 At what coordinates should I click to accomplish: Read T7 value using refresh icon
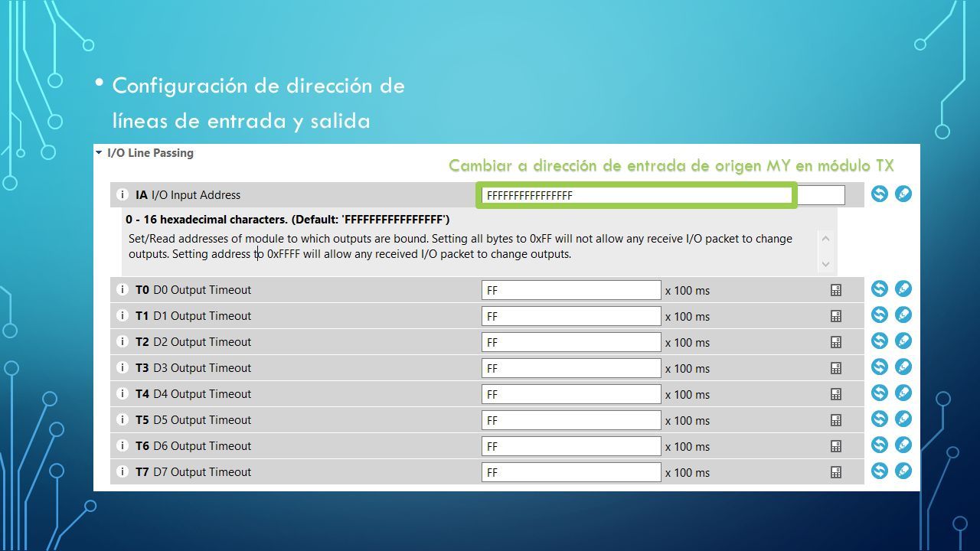[880, 471]
